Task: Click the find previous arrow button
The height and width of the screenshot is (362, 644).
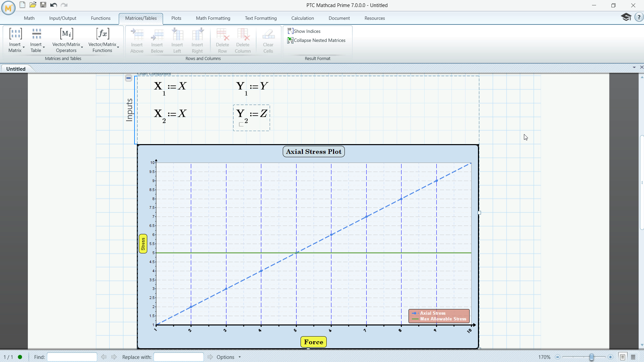Action: tap(104, 357)
